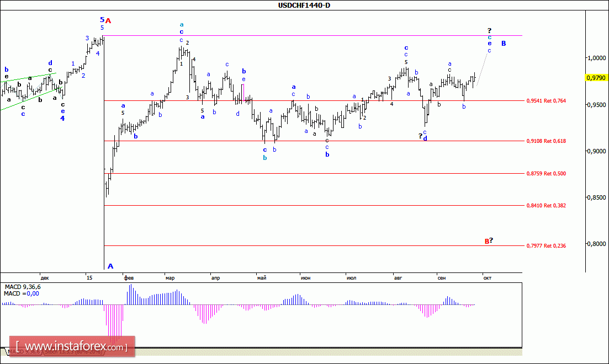Select the bold blue 4 wave label
Viewport: 609px width, 364px height.
point(62,118)
